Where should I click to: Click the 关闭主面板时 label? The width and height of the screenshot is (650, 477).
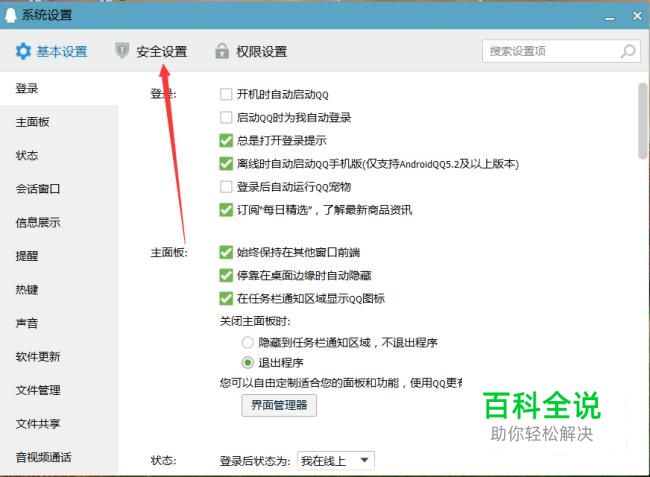[255, 321]
